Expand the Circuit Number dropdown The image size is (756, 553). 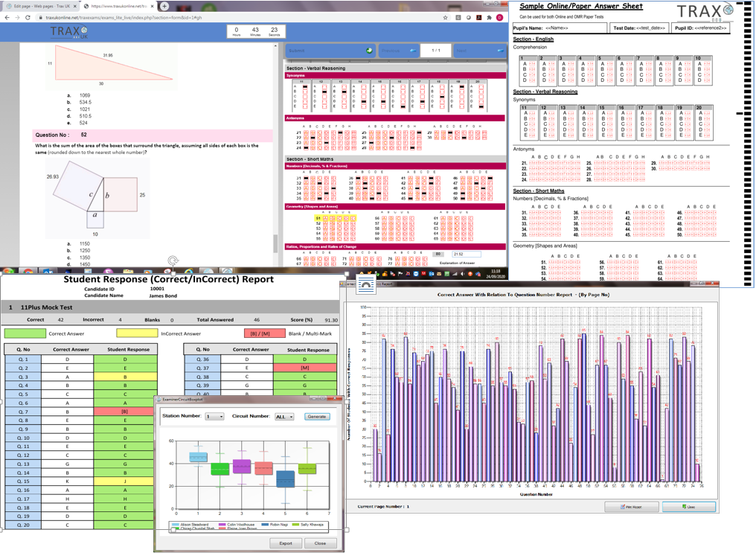284,417
